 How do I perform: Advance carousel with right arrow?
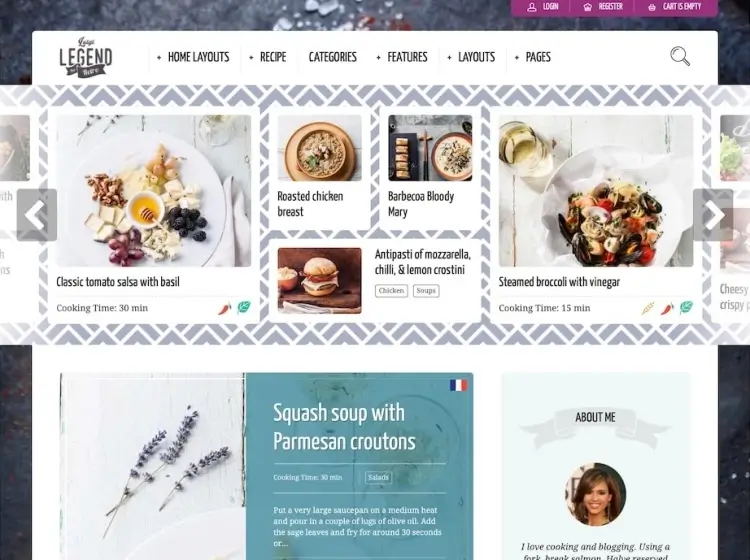point(713,215)
